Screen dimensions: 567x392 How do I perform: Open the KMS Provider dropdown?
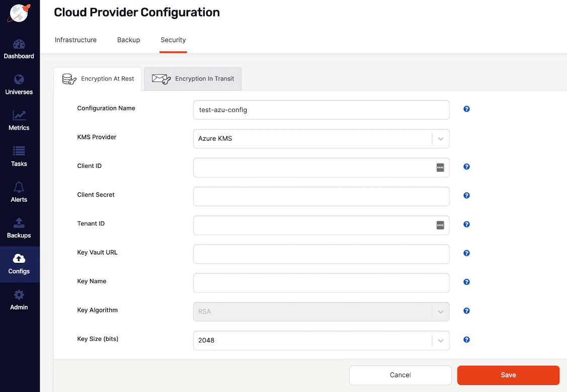pyautogui.click(x=441, y=139)
